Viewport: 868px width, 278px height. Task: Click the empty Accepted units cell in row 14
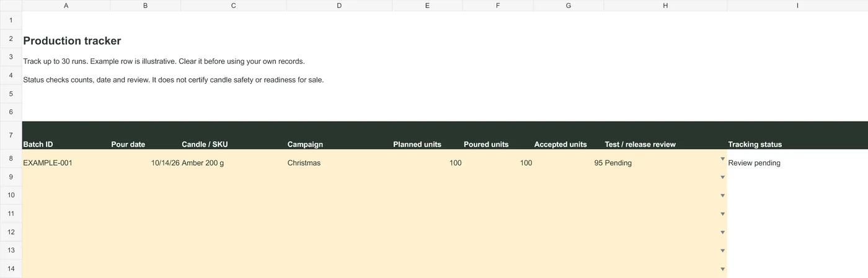click(x=569, y=269)
